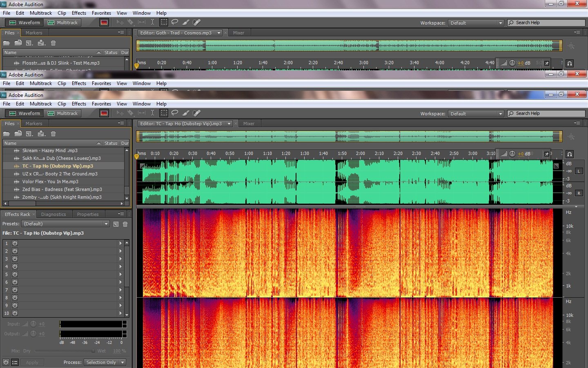This screenshot has height=368, width=588.
Task: Select the Lasso Selection tool in front window
Action: coord(175,113)
